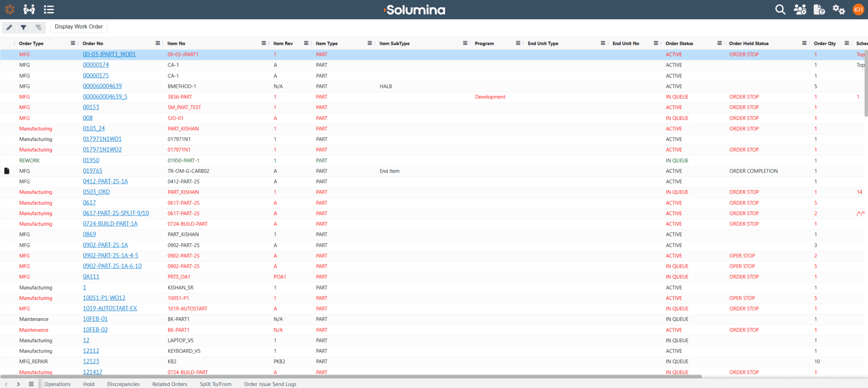The height and width of the screenshot is (388, 868).
Task: Open work order 0617-PART-2S-SPLIT-9/10
Action: click(115, 213)
